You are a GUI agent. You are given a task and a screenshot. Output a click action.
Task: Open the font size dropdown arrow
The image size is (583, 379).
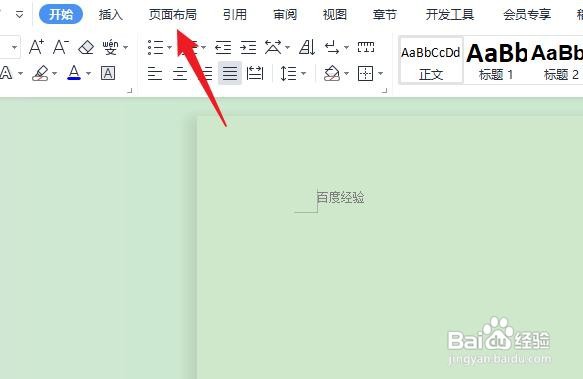tap(15, 48)
